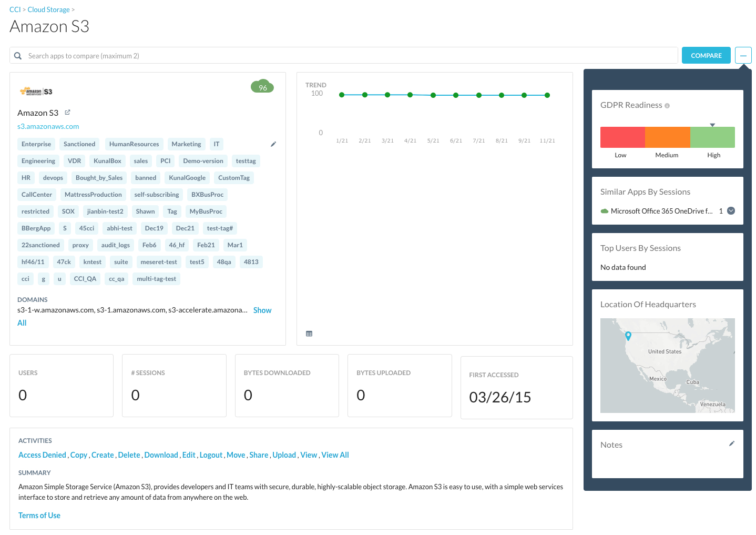
Task: Click the audit_logs tag
Action: pos(116,245)
